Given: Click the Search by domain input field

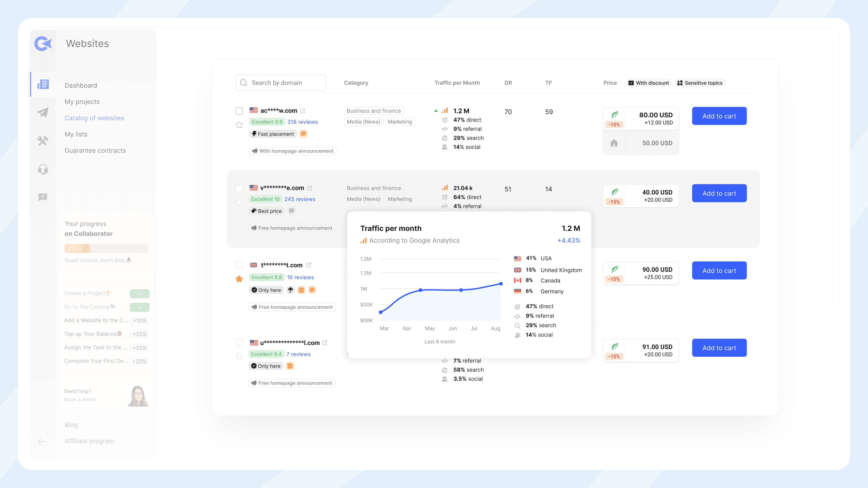Looking at the screenshot, I should [280, 82].
